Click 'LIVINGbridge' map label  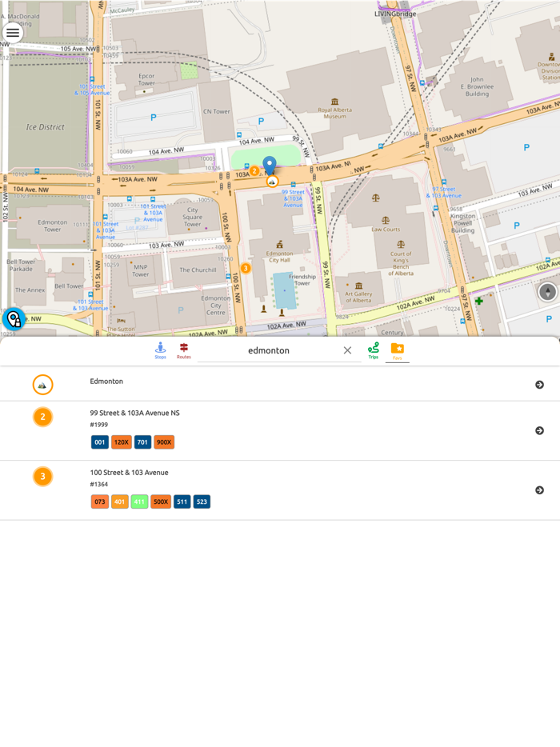click(395, 14)
